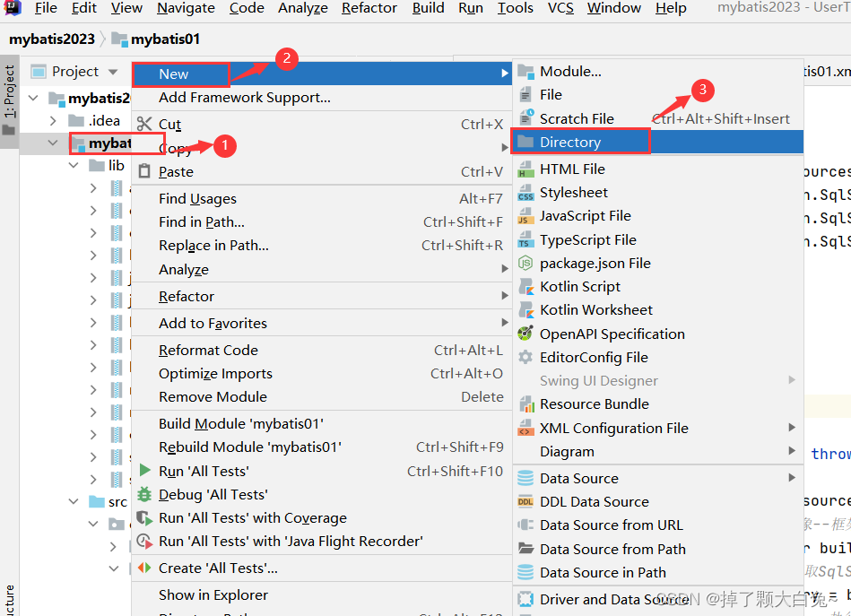Viewport: 851px width, 616px height.
Task: Expand the .idea folder node
Action: pyautogui.click(x=53, y=120)
